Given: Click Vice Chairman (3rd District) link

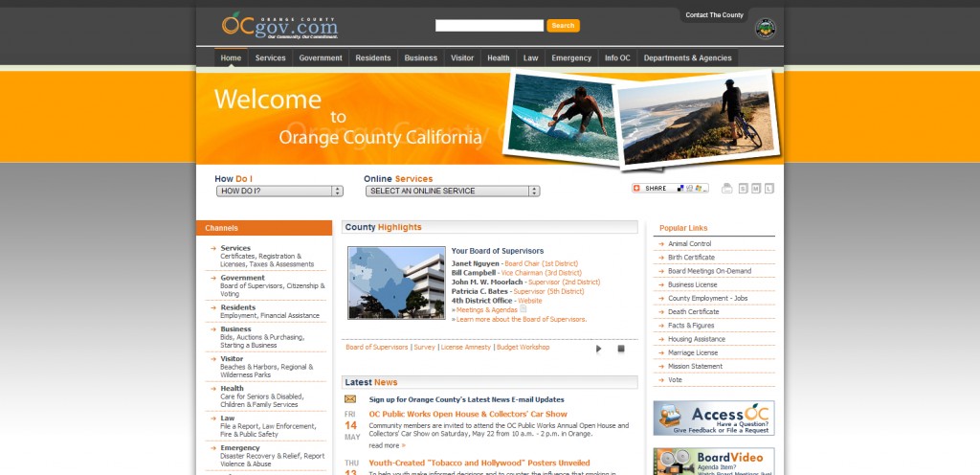Looking at the screenshot, I should (x=542, y=273).
